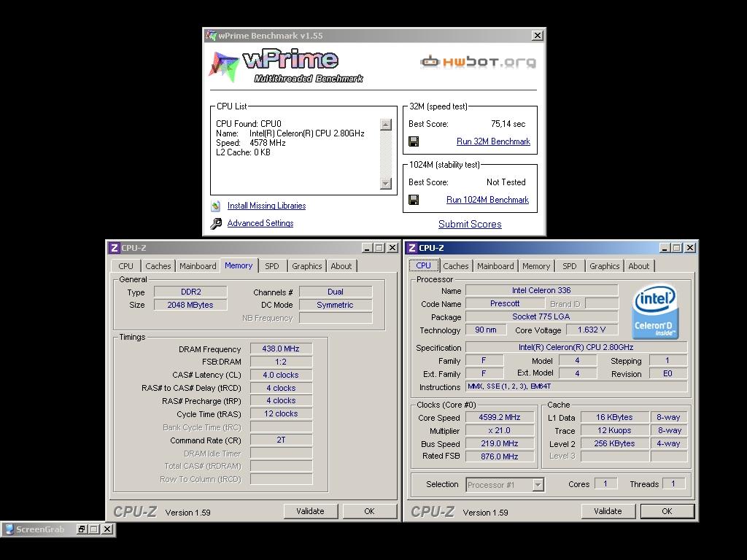The width and height of the screenshot is (747, 560).
Task: Click OK in left CPU-Z window
Action: (369, 511)
